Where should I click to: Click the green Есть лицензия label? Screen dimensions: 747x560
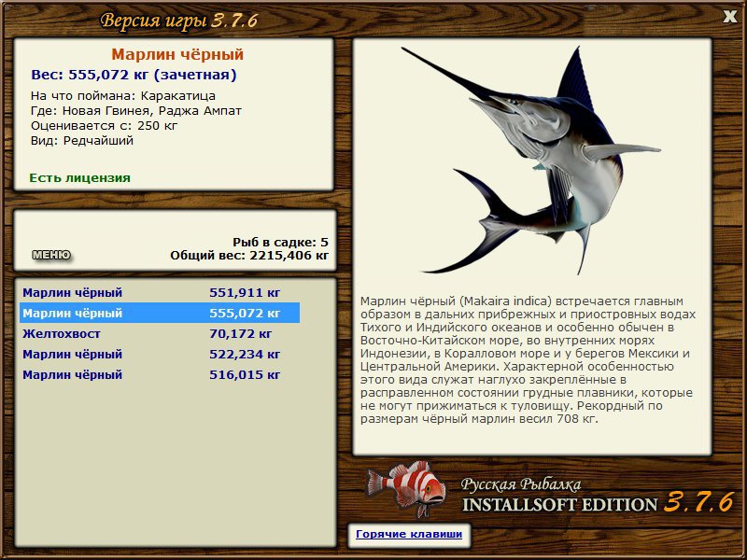click(x=80, y=177)
